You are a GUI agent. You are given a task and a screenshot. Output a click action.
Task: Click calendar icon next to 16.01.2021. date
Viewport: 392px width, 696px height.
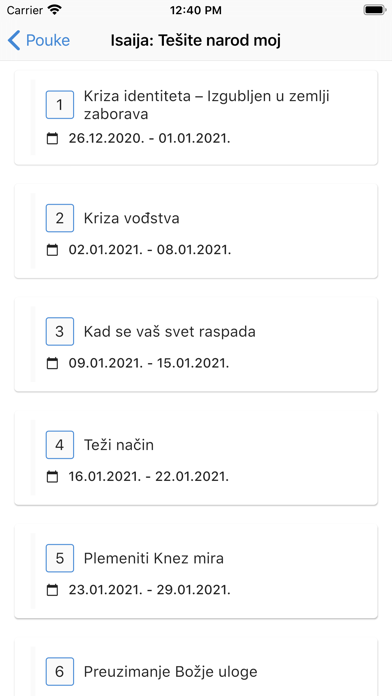pos(52,477)
